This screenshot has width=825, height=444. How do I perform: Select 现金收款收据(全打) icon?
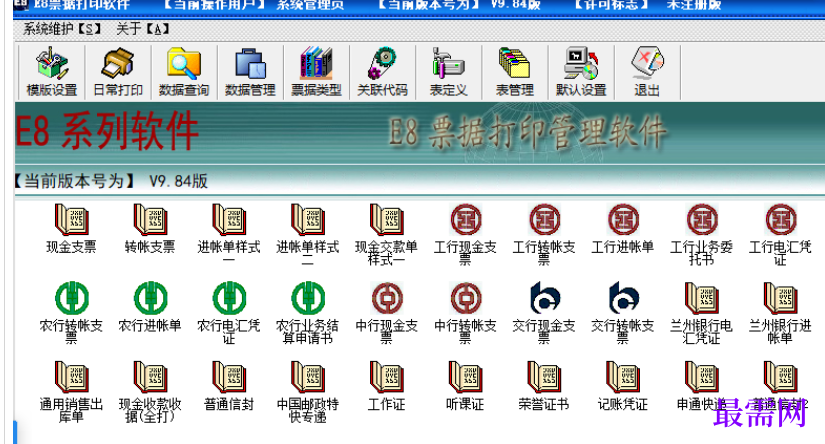click(x=150, y=377)
